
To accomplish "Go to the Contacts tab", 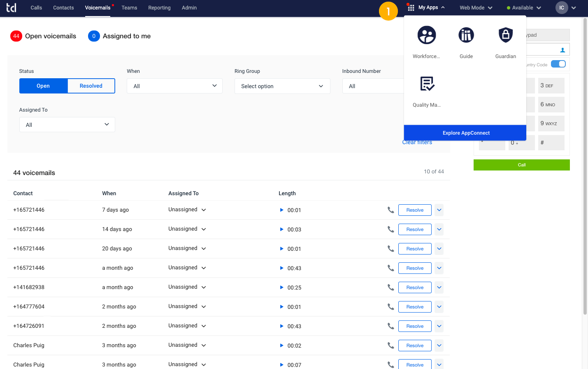I will coord(63,7).
